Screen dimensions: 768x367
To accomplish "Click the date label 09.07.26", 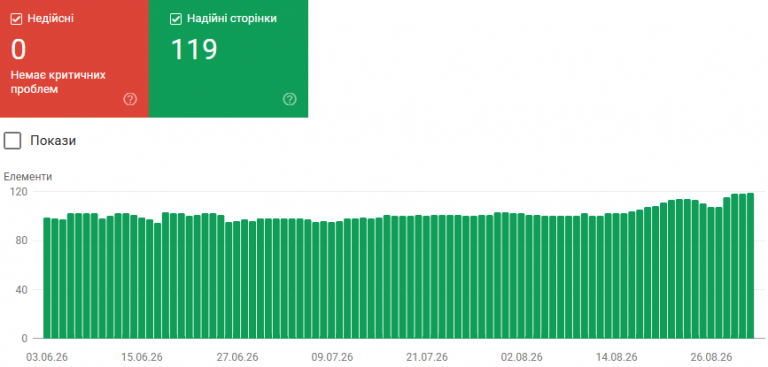I will [x=333, y=357].
